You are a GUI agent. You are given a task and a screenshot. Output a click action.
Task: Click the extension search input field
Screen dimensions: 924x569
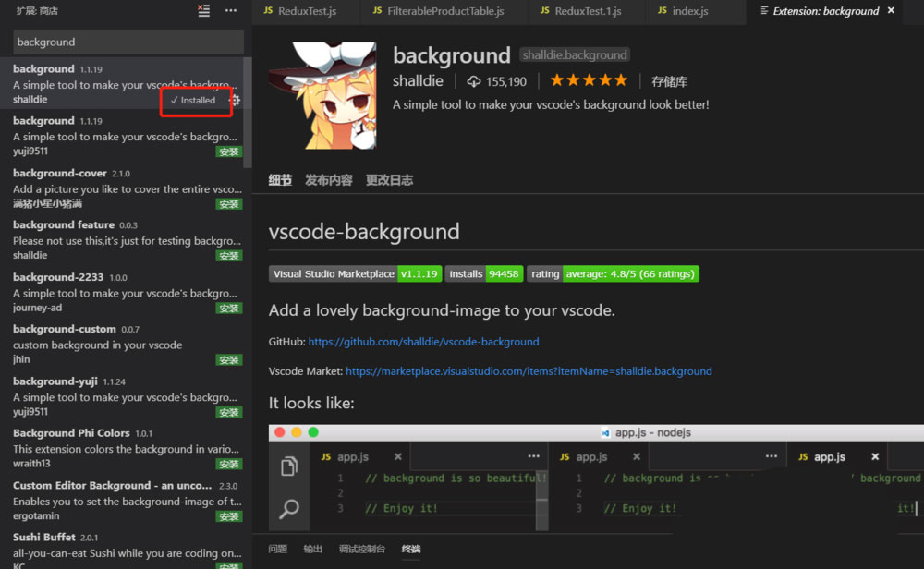pos(127,42)
